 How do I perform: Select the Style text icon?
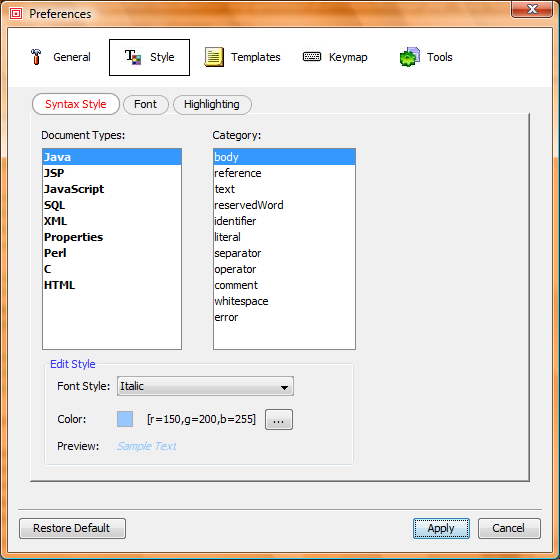[133, 57]
